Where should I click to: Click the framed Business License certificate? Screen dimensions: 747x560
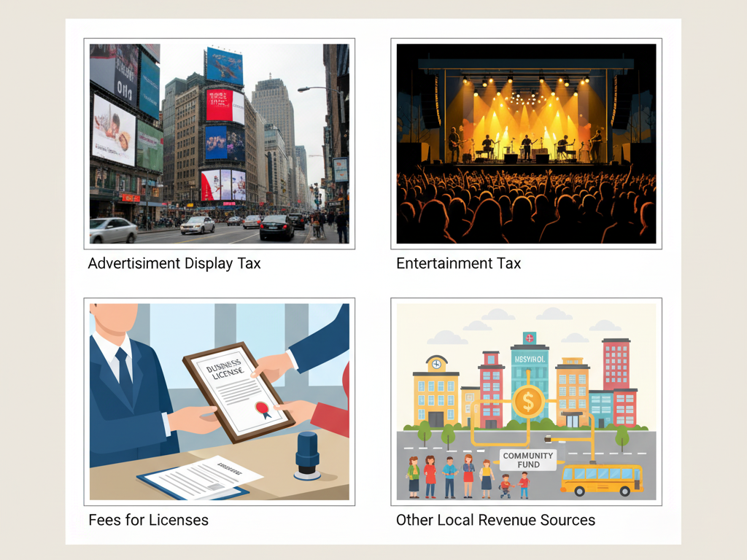click(x=239, y=392)
